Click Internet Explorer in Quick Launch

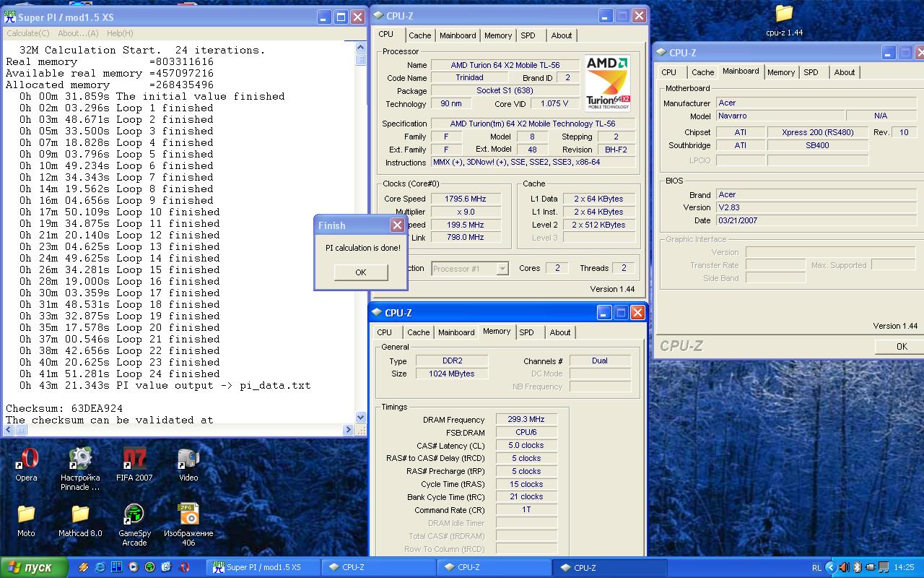pos(100,567)
